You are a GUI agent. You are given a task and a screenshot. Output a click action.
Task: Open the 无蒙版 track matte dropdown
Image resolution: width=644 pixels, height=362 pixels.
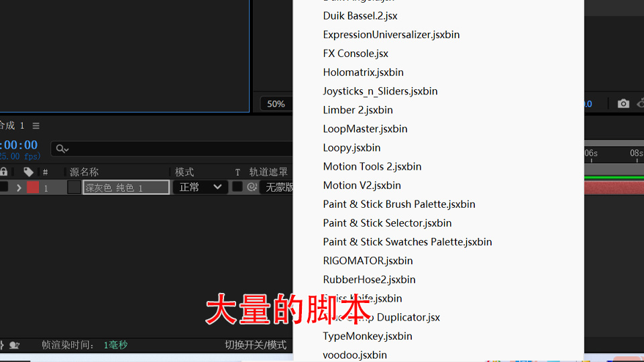coord(278,187)
